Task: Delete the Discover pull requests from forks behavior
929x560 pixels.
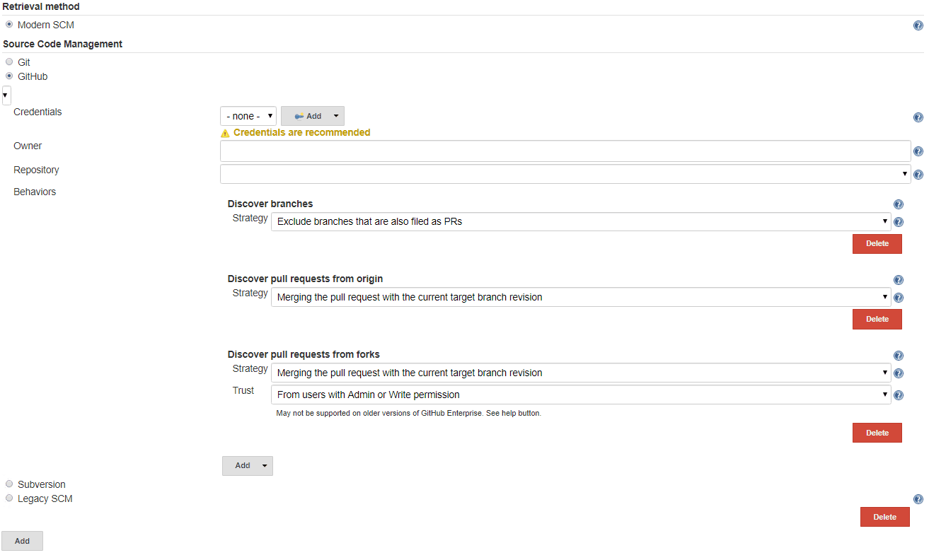Action: 877,433
